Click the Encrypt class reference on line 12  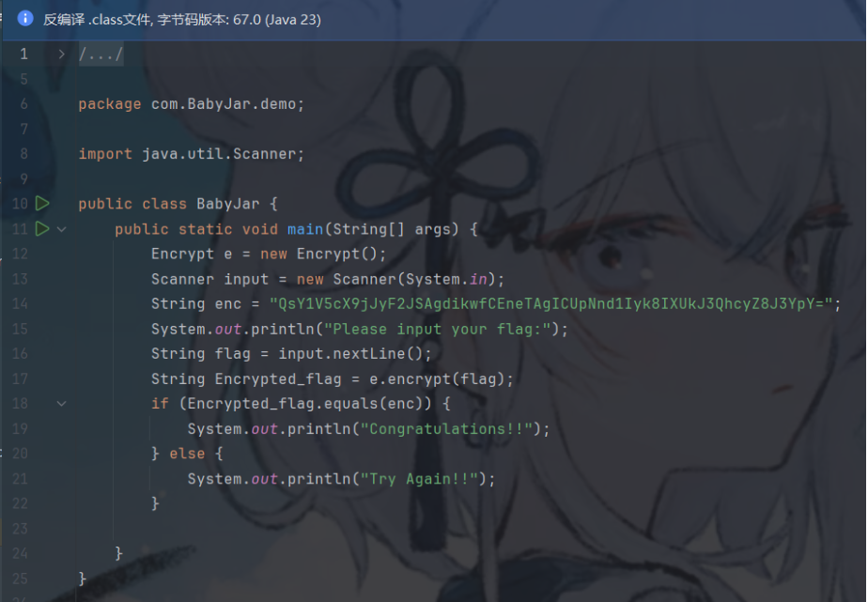point(182,254)
